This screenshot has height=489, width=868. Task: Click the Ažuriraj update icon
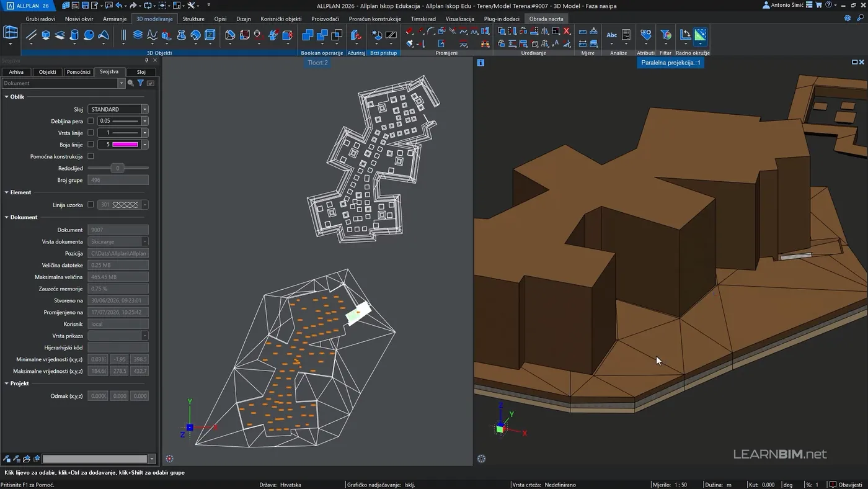[356, 35]
